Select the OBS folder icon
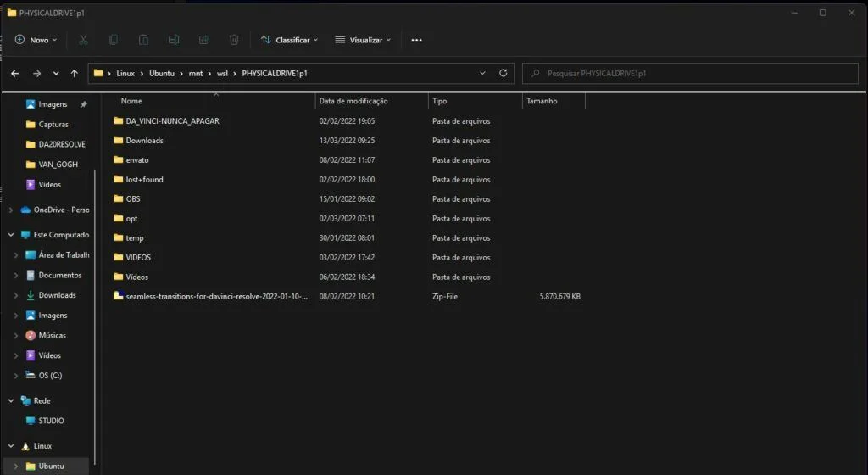The image size is (868, 475). click(x=119, y=198)
